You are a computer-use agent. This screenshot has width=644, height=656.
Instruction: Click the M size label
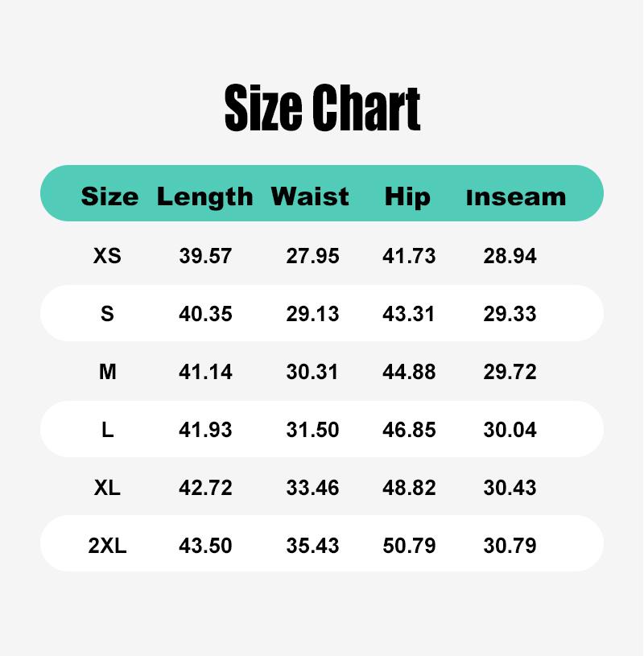(x=108, y=372)
